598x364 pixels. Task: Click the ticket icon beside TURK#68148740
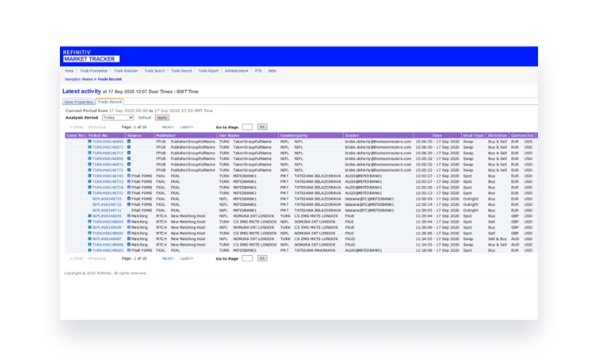(x=90, y=176)
